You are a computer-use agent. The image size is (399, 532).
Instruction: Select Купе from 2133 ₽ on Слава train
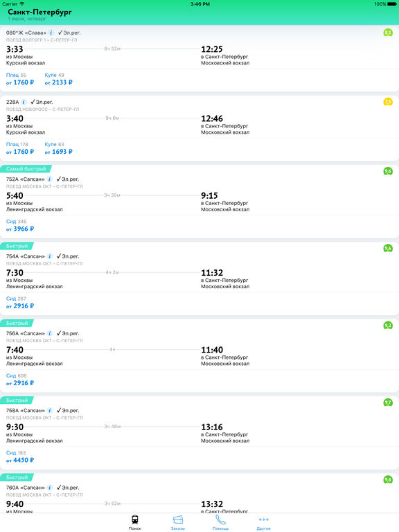58,79
